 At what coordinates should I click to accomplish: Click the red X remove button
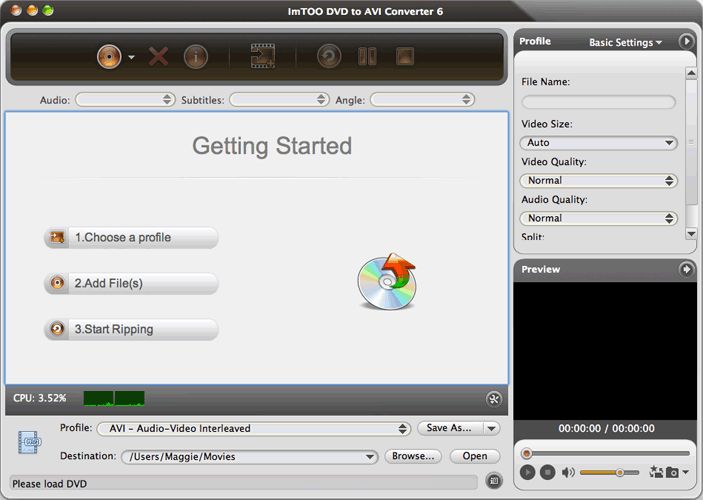tap(158, 57)
